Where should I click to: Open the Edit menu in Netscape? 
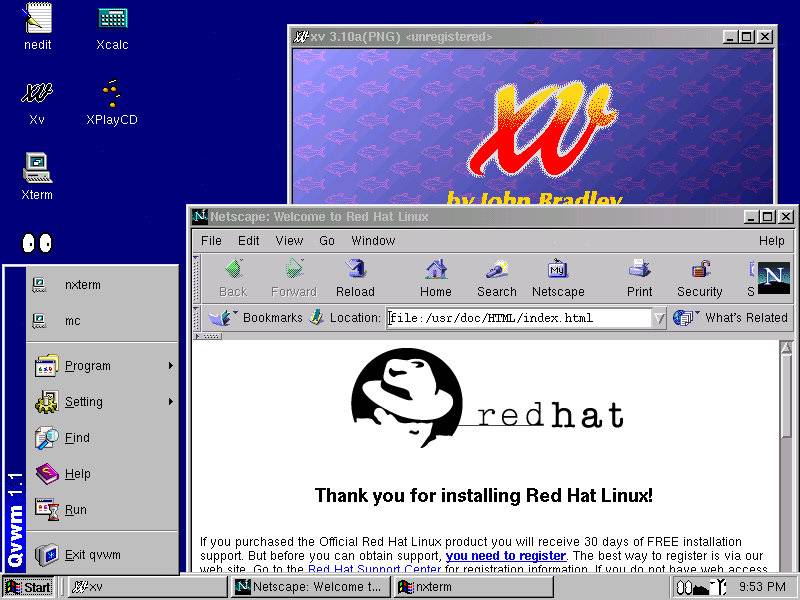[x=248, y=240]
